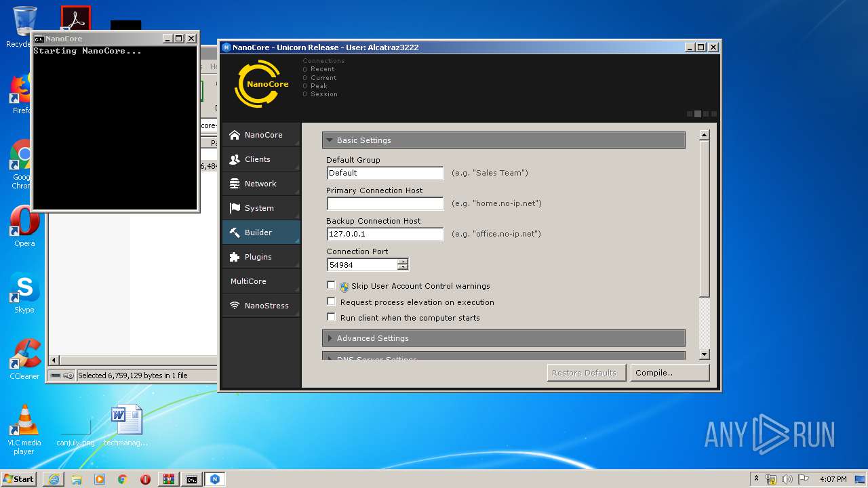Open Chrome from the taskbar

(x=123, y=479)
